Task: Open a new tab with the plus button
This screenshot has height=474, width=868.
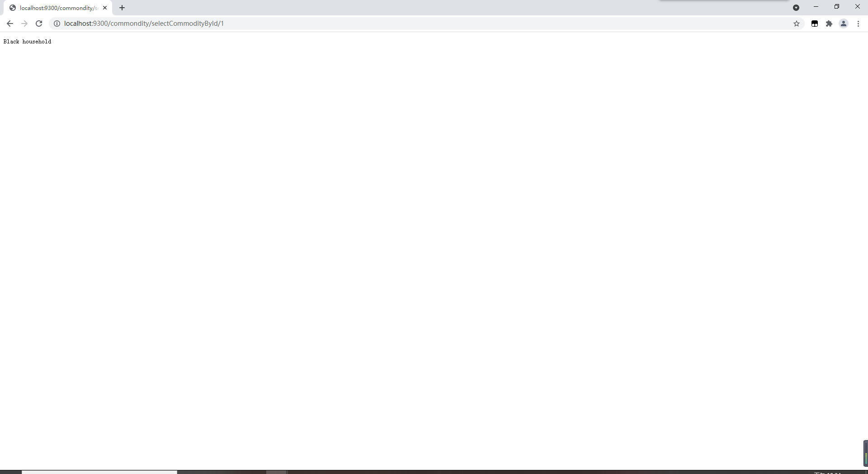Action: coord(122,8)
